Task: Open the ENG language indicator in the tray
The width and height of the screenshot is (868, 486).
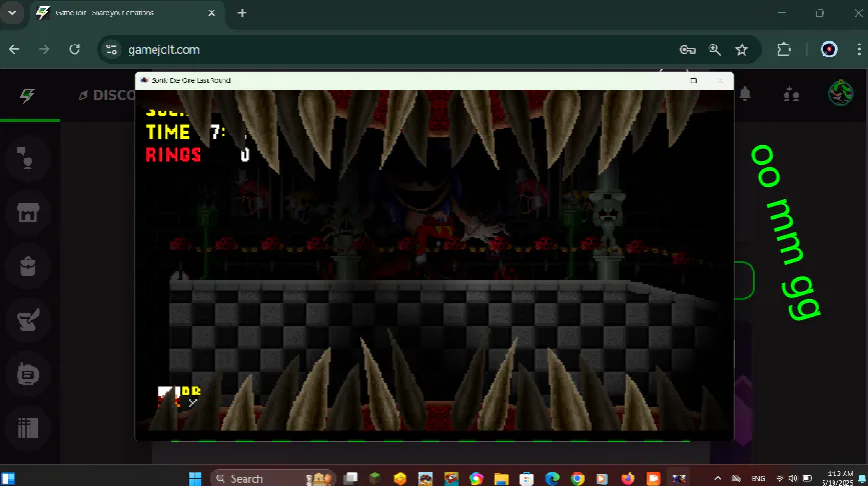Action: pyautogui.click(x=758, y=478)
